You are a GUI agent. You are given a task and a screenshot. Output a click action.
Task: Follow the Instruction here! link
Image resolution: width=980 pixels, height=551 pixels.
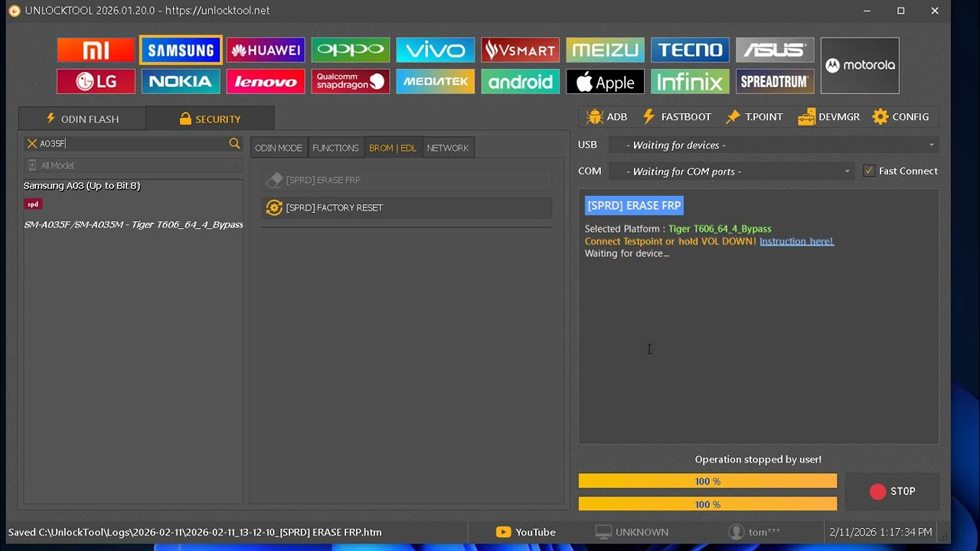click(796, 241)
